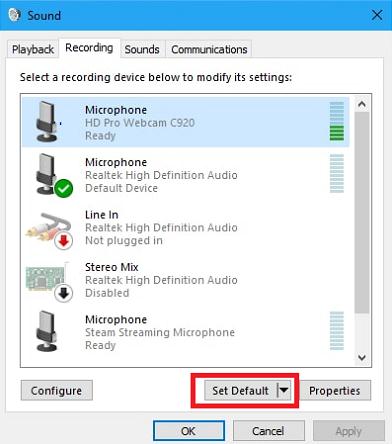
Task: Click the Realtek microphone icon with green checkmark
Action: click(x=54, y=175)
